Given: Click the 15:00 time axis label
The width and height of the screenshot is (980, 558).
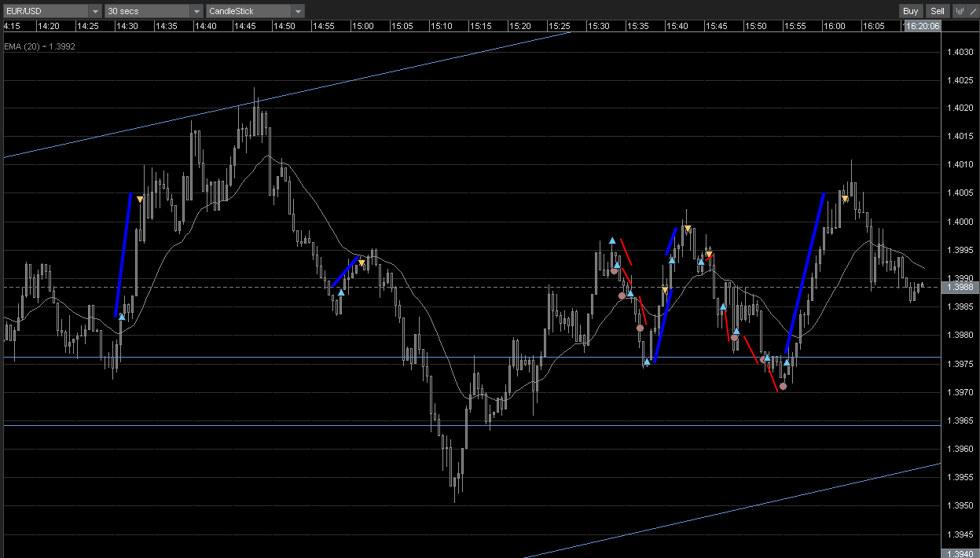Looking at the screenshot, I should [362, 26].
